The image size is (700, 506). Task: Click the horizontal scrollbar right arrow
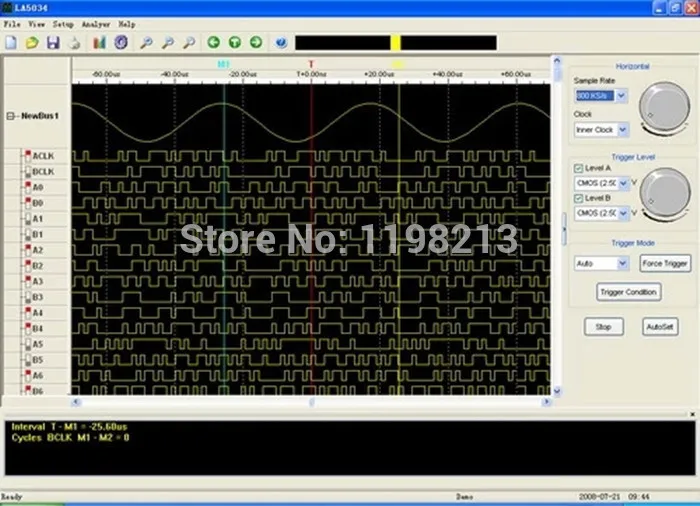coord(546,402)
